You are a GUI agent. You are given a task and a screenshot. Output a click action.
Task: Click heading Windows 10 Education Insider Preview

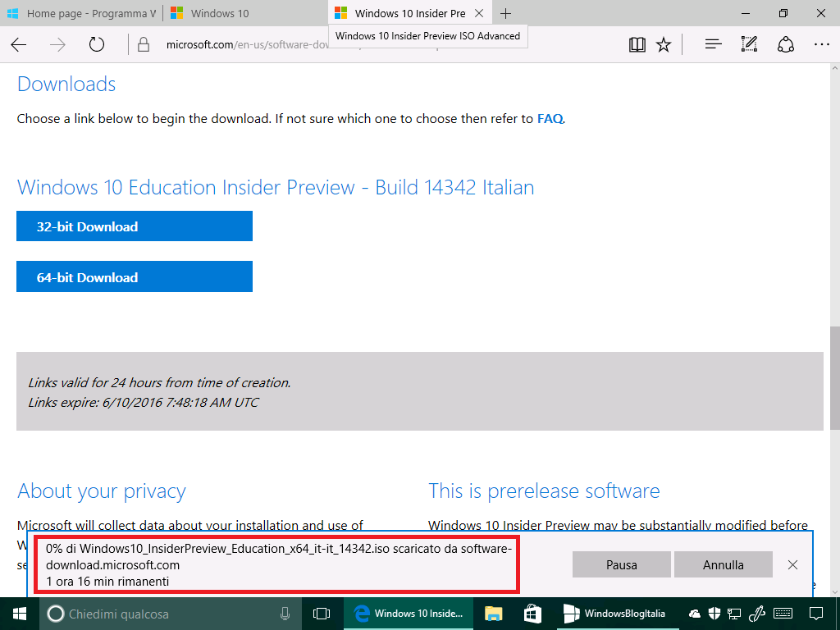click(276, 188)
